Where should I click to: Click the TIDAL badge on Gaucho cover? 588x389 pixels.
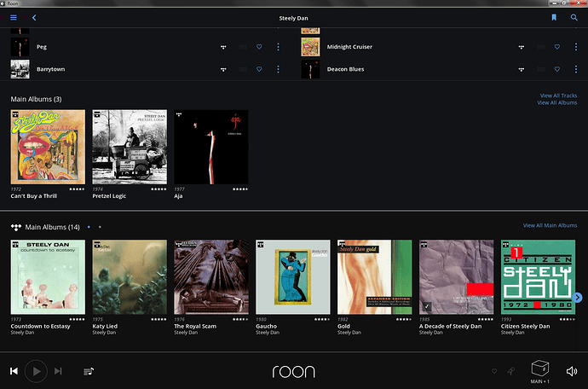click(260, 245)
